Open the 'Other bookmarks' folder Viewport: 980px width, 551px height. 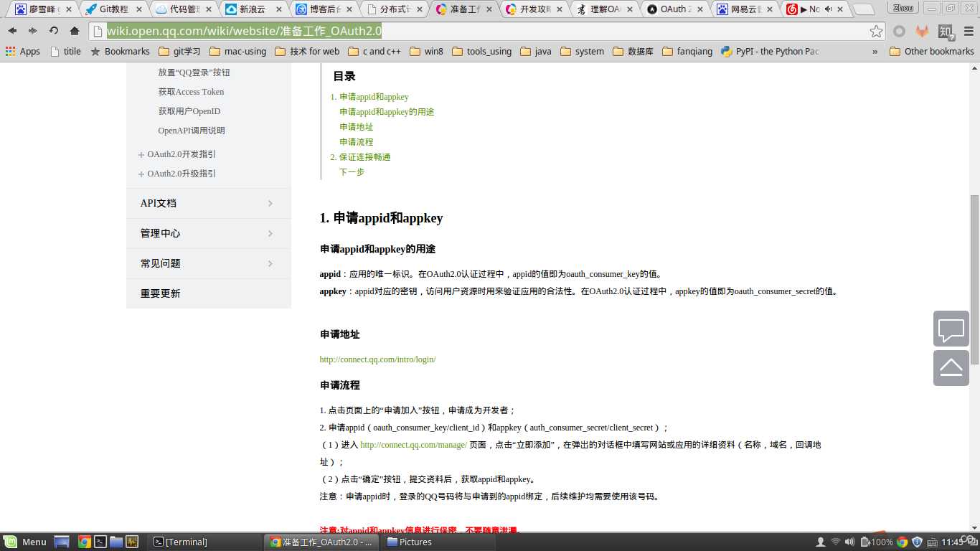(932, 51)
